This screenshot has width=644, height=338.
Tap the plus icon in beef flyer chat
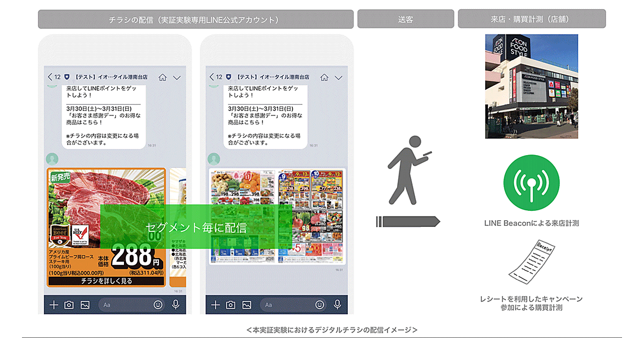54,305
